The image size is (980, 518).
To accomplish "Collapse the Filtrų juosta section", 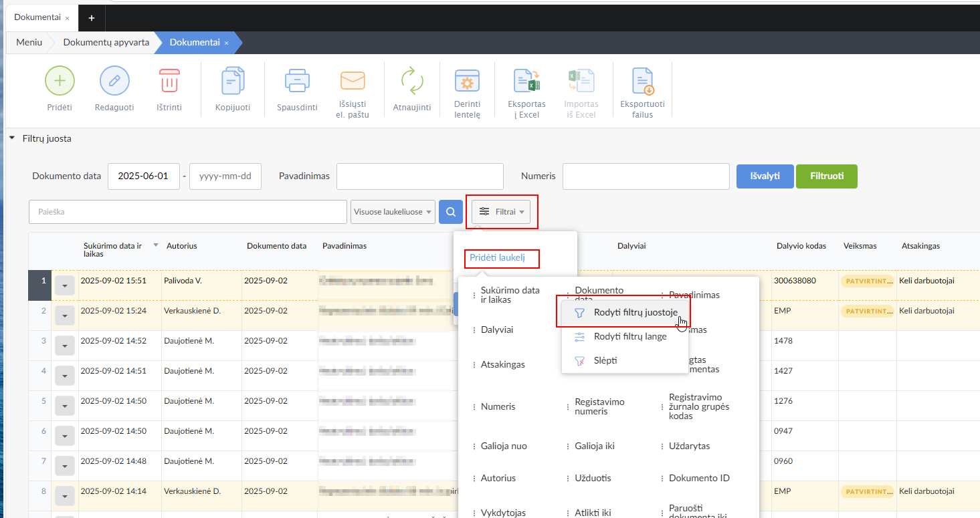I will coord(13,138).
